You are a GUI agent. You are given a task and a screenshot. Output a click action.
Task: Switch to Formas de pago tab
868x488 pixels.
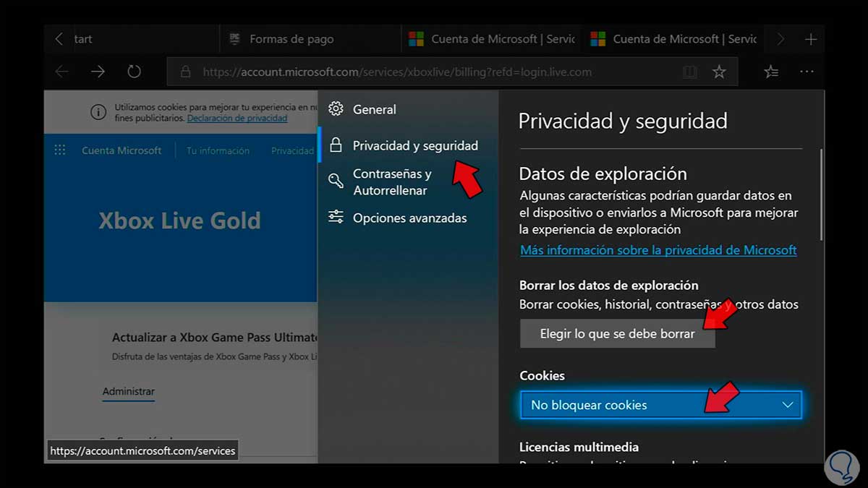pos(310,39)
